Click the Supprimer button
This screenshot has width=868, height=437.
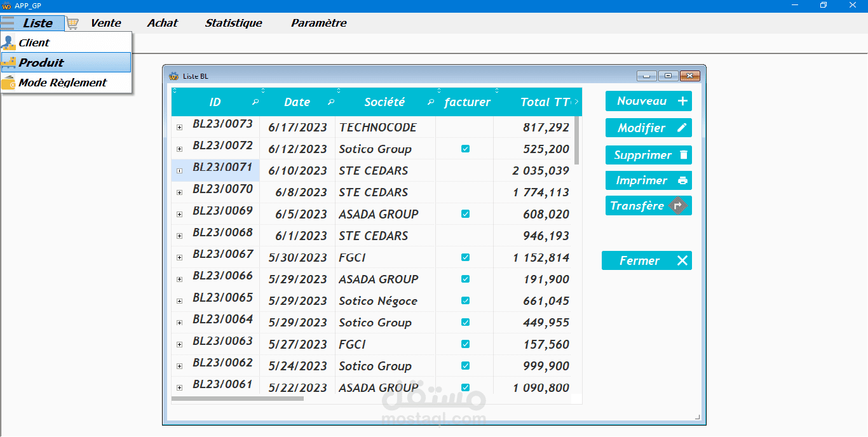tap(649, 155)
